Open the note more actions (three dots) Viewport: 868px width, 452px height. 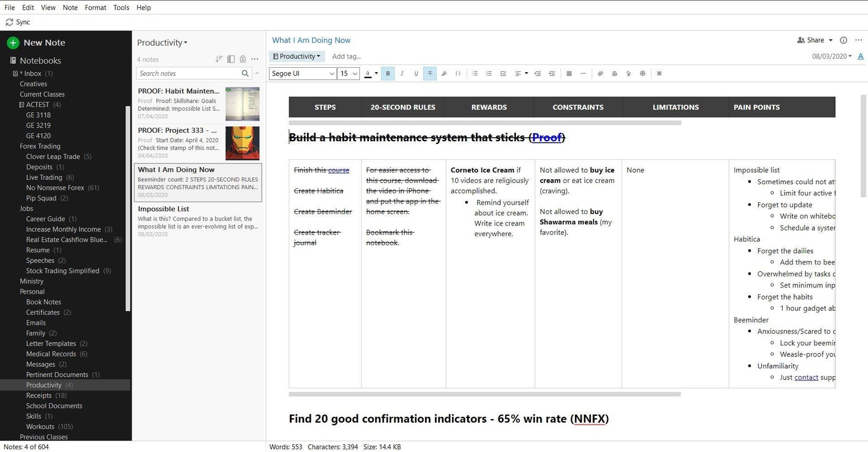coord(858,40)
